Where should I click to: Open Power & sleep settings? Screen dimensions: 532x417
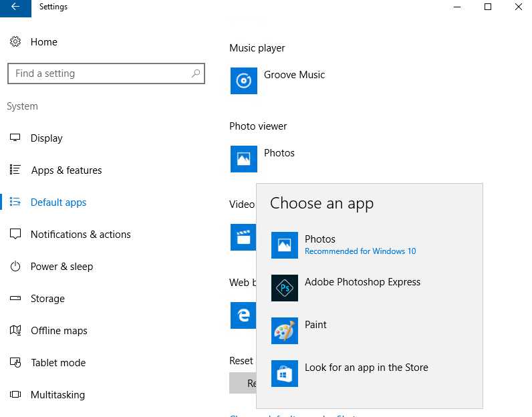(61, 267)
